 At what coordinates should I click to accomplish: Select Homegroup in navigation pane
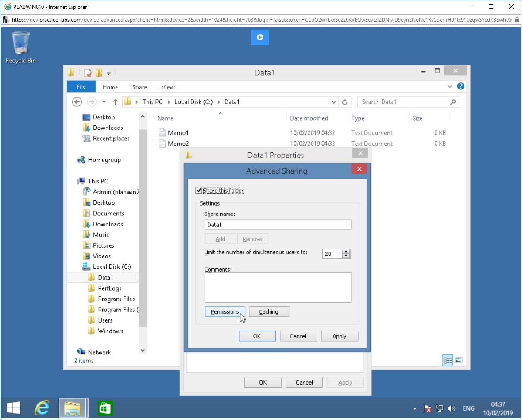pyautogui.click(x=99, y=160)
